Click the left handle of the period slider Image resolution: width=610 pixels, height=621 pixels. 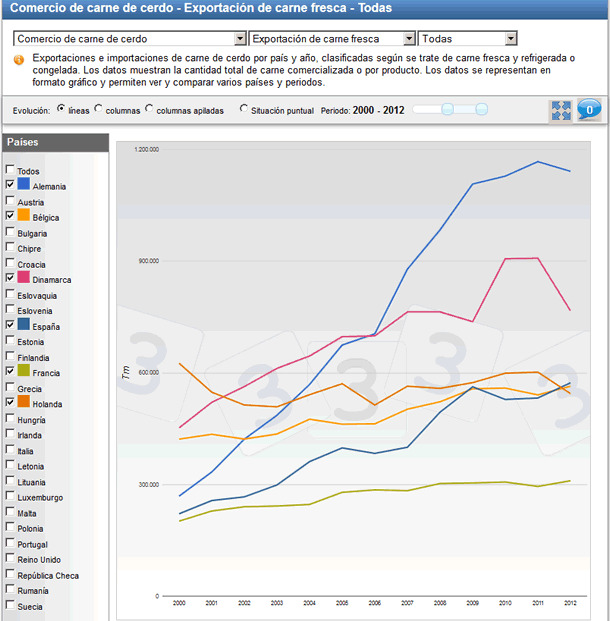click(447, 109)
